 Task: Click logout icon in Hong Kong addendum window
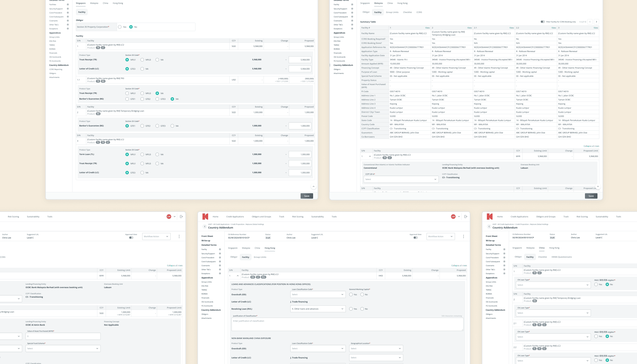coord(466,217)
